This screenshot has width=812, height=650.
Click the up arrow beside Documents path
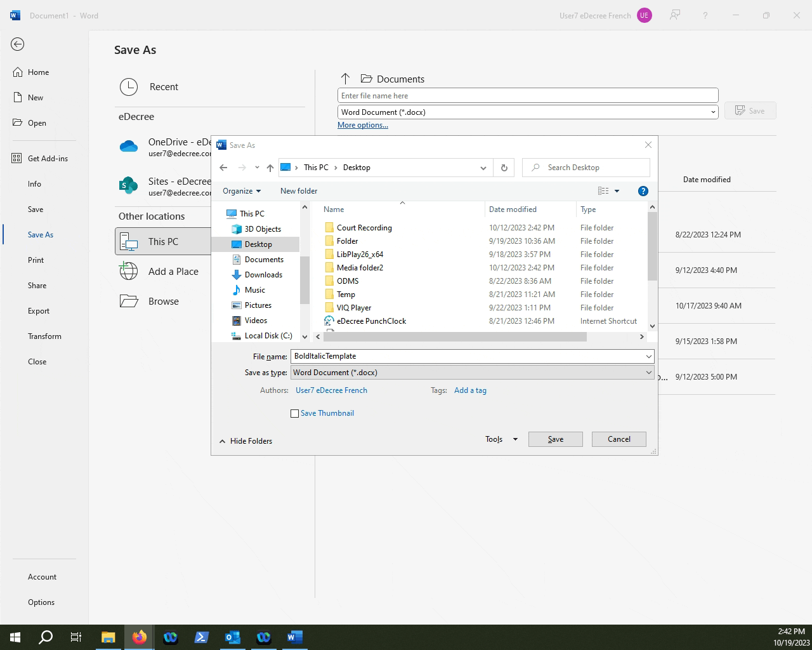point(345,79)
